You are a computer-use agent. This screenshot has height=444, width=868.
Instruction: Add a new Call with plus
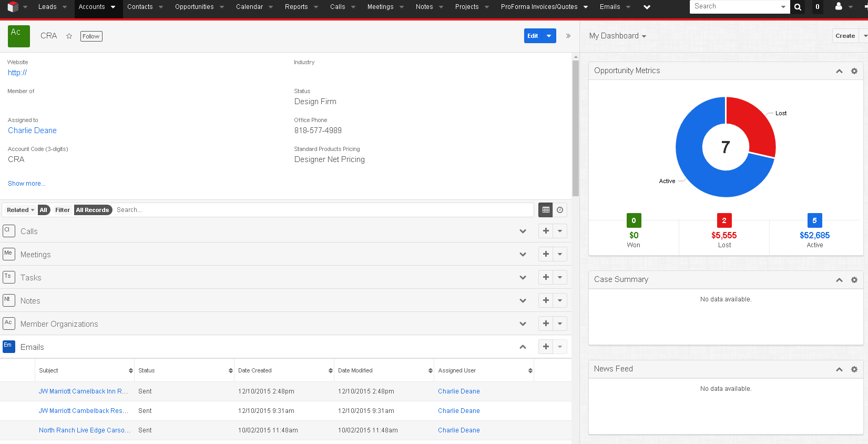coord(546,231)
